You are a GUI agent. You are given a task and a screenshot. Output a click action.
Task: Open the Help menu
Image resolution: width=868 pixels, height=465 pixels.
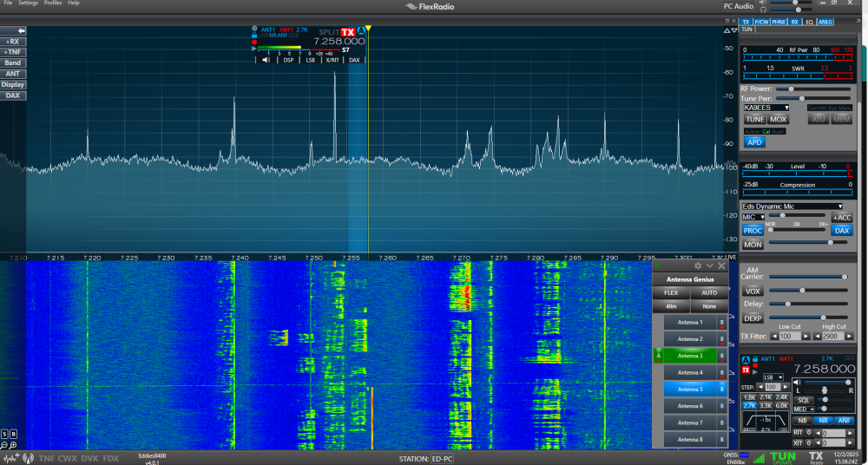74,3
